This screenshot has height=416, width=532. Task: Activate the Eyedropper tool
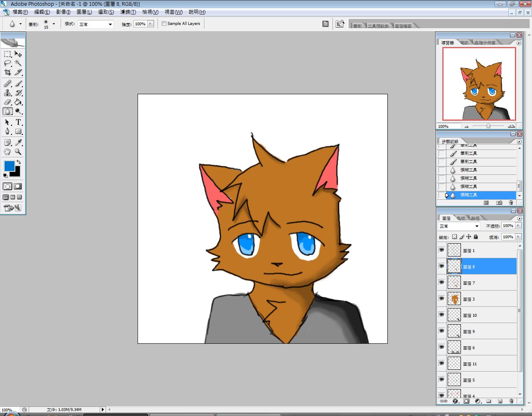[18, 142]
